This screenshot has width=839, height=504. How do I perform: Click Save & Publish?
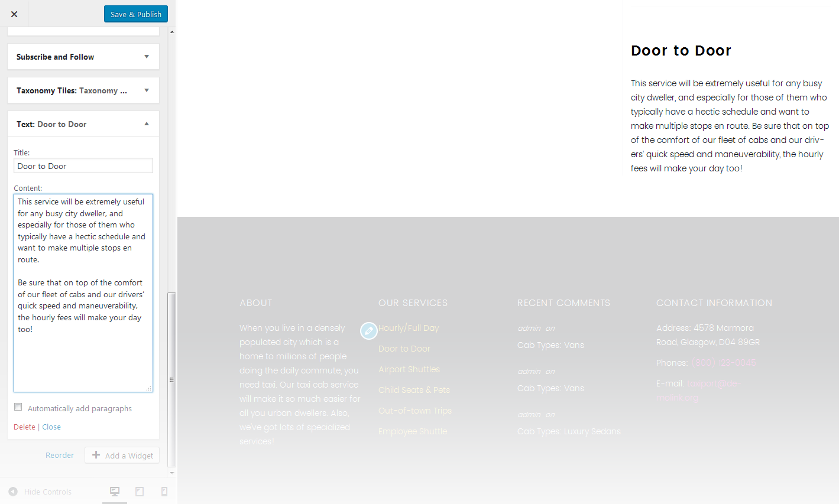click(x=135, y=13)
